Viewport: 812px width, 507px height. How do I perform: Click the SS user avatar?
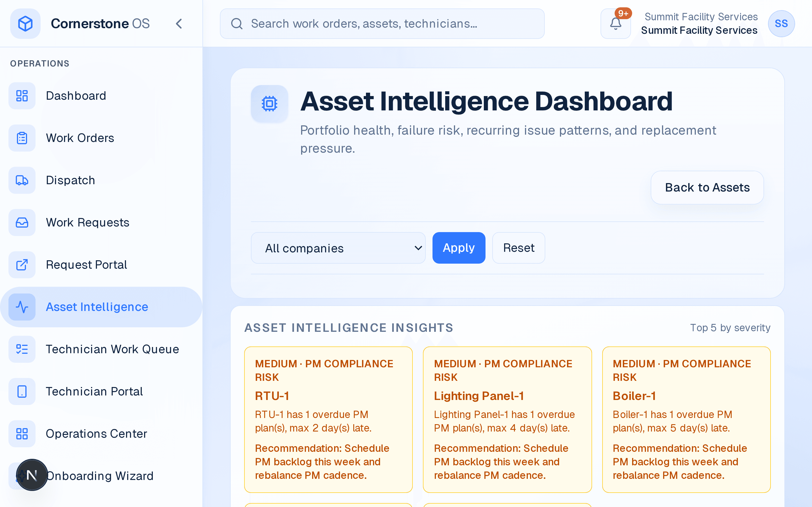coord(781,23)
